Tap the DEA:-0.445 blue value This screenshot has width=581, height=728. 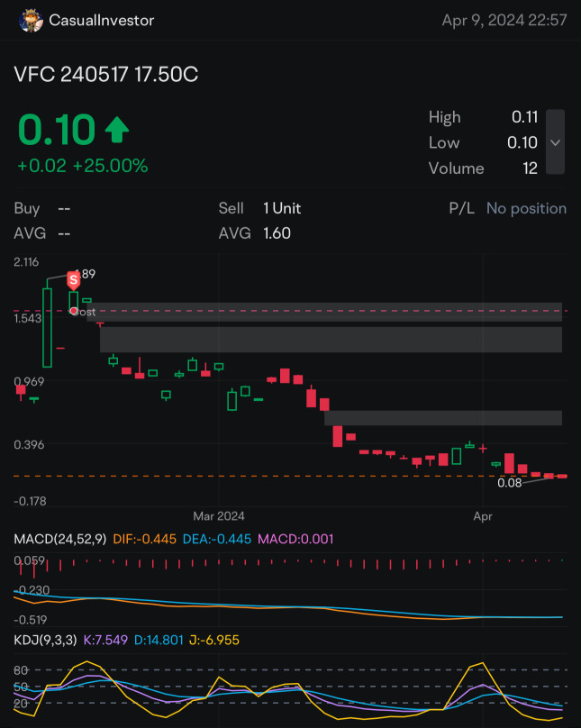pos(217,539)
